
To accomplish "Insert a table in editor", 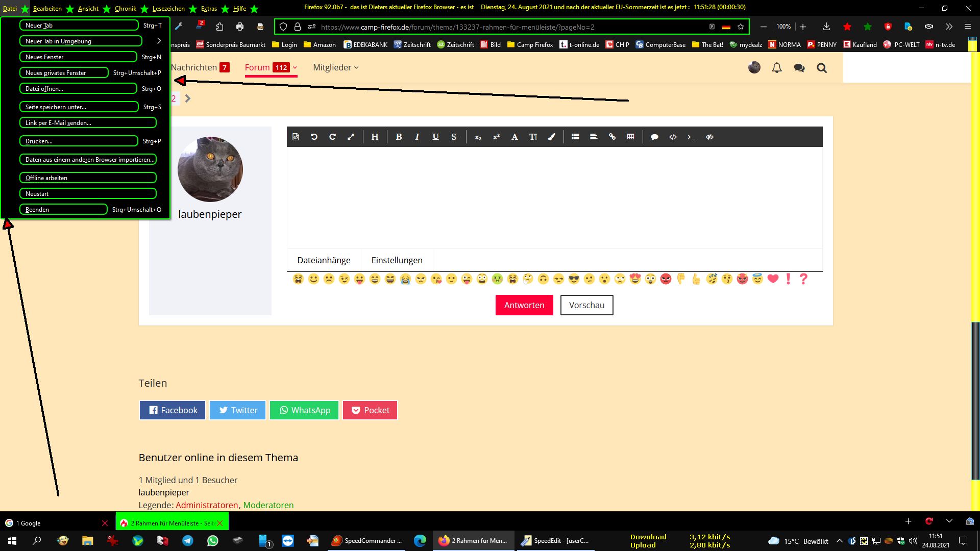I will pos(630,137).
